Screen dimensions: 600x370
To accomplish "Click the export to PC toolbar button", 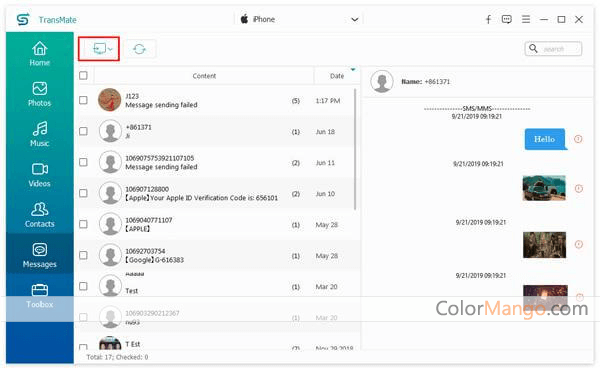I will (x=99, y=49).
